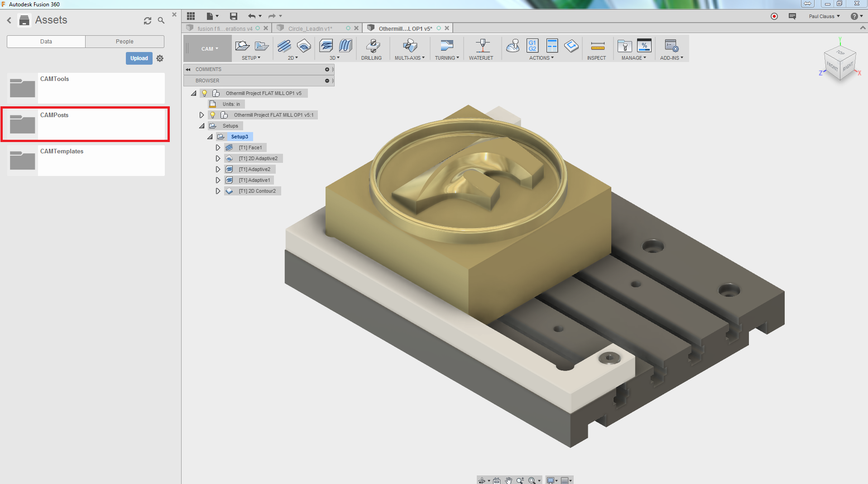Open the Tool Library icon in MANAGE
The height and width of the screenshot is (484, 868).
[x=624, y=46]
